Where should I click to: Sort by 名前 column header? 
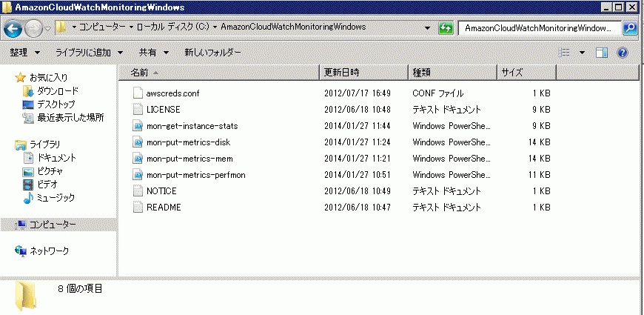[219, 73]
